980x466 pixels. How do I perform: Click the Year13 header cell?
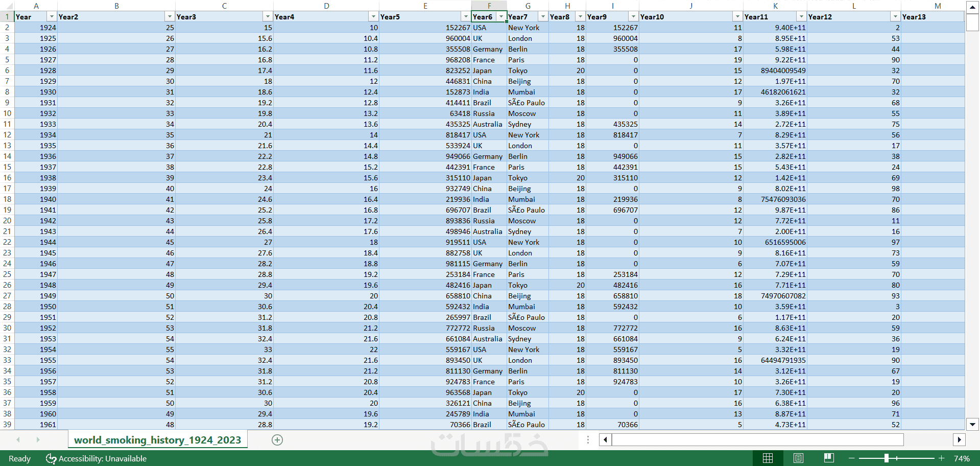[933, 17]
